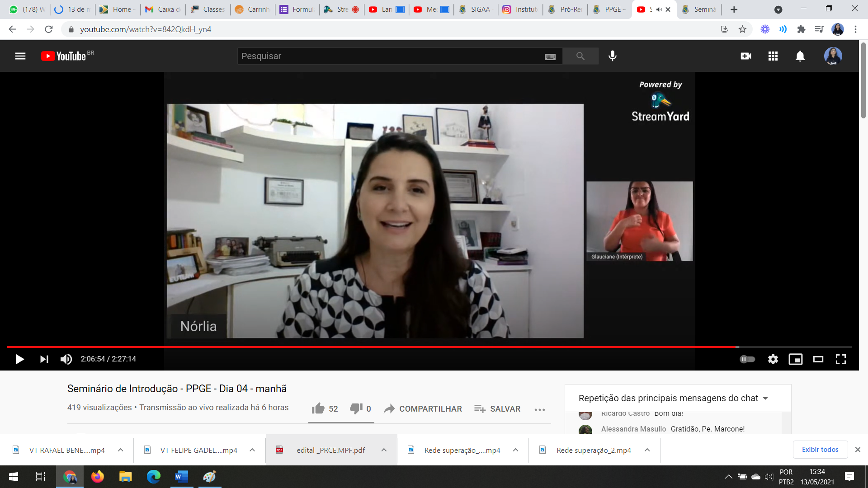Enter fullscreen video mode
The width and height of the screenshot is (868, 488).
pos(841,359)
